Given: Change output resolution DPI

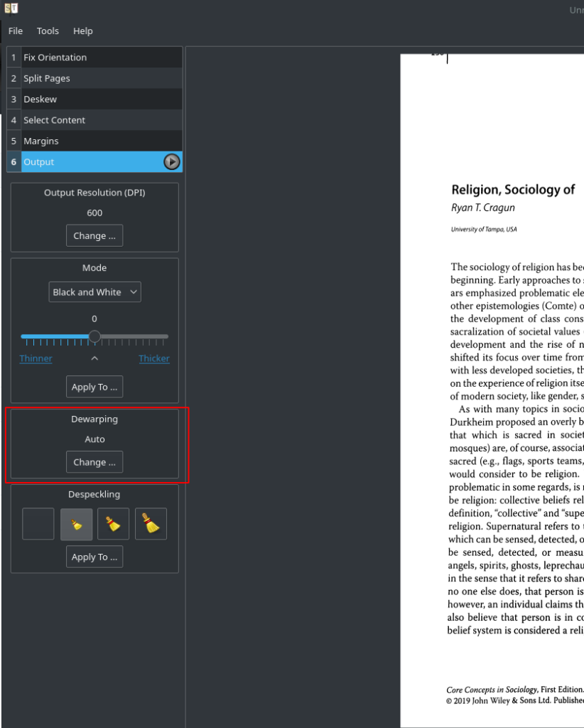Looking at the screenshot, I should pyautogui.click(x=94, y=235).
